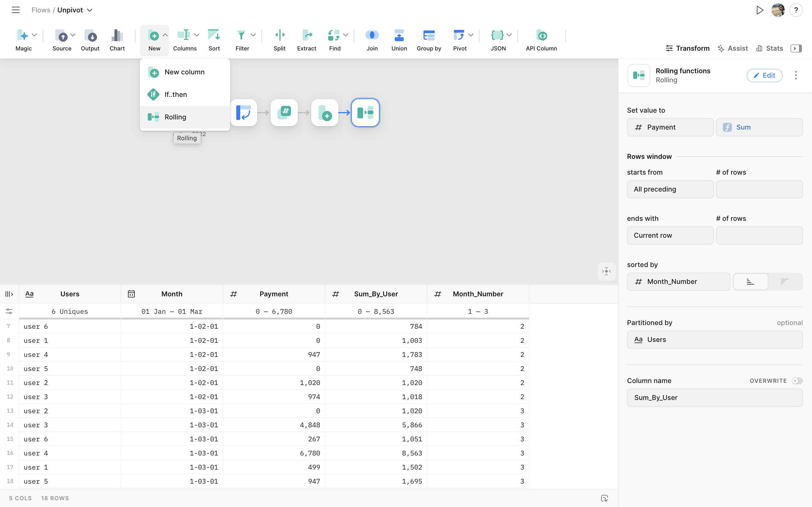
Task: Toggle the OVERWRITE switch
Action: tap(797, 381)
